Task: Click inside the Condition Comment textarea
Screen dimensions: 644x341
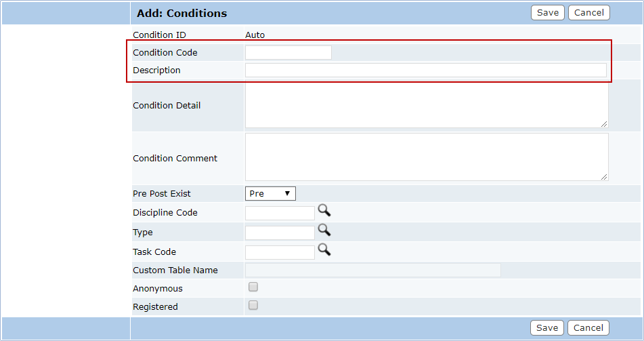Action: click(427, 157)
